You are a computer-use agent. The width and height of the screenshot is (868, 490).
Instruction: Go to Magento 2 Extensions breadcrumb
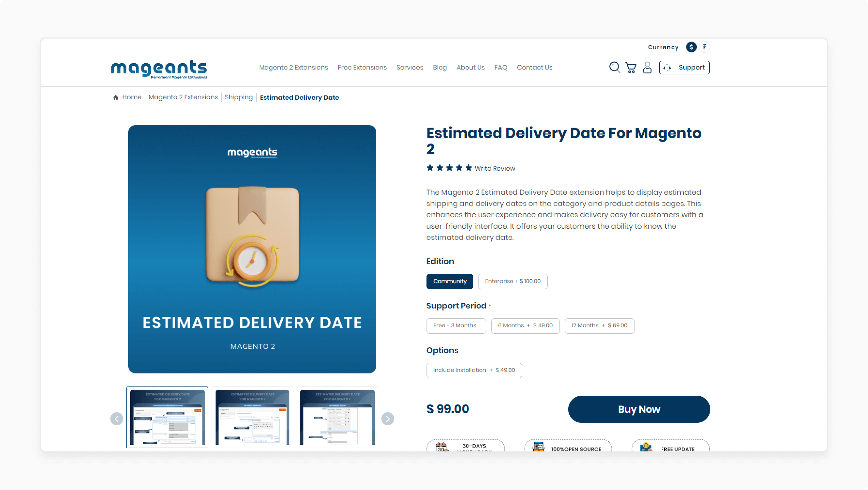coord(183,97)
